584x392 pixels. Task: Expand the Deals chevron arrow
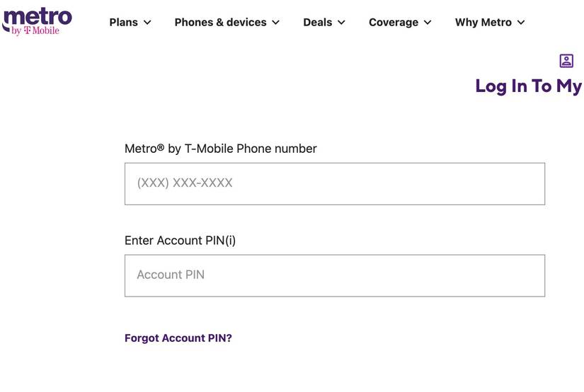click(341, 23)
